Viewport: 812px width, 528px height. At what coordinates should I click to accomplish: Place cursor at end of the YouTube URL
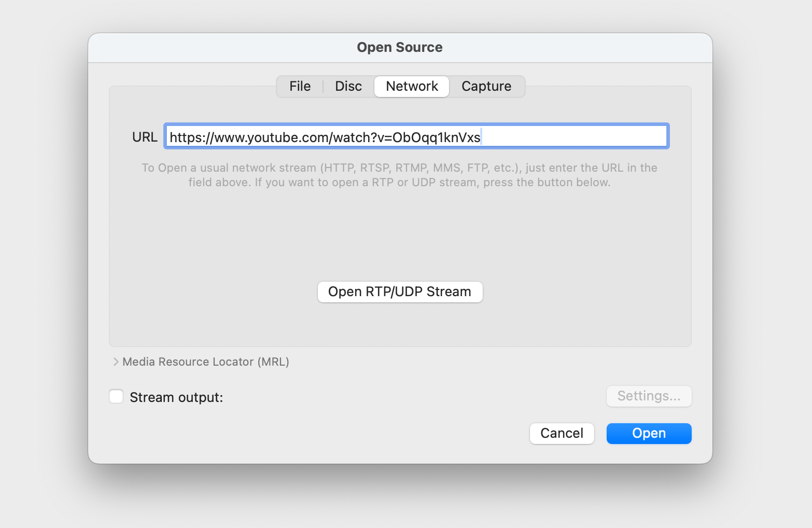[x=481, y=137]
